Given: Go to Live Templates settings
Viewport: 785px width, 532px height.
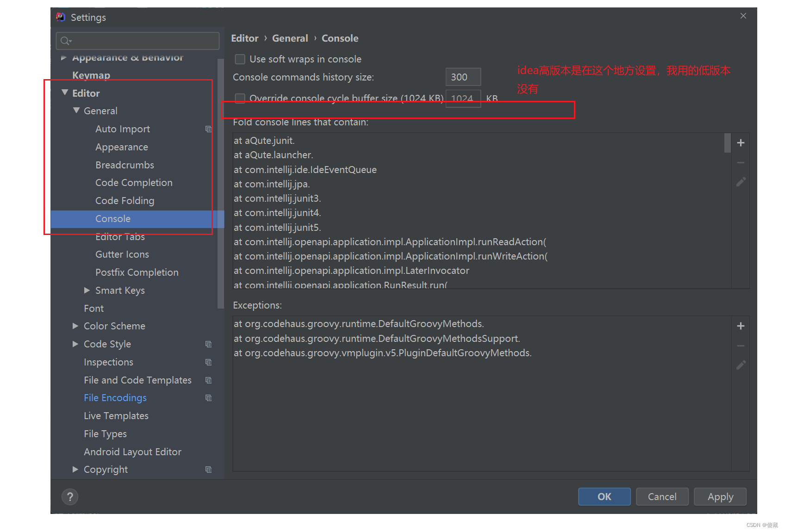Looking at the screenshot, I should (x=116, y=416).
